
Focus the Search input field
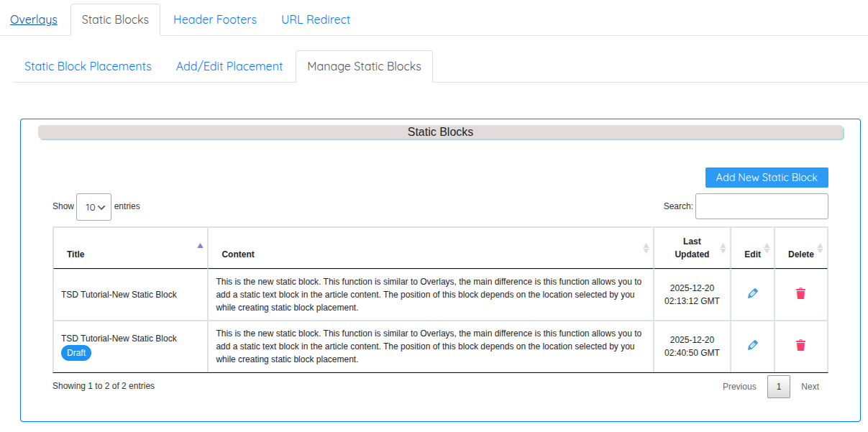[x=762, y=206]
